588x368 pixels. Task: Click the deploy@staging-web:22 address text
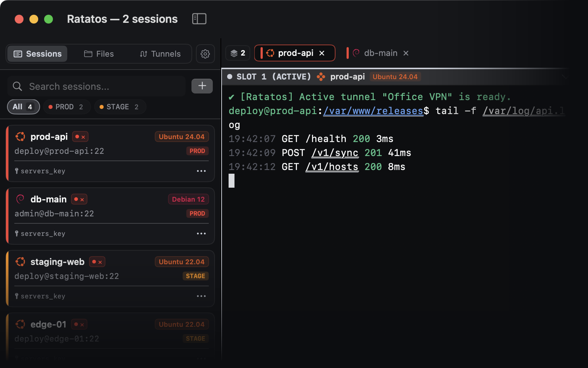[x=67, y=276]
